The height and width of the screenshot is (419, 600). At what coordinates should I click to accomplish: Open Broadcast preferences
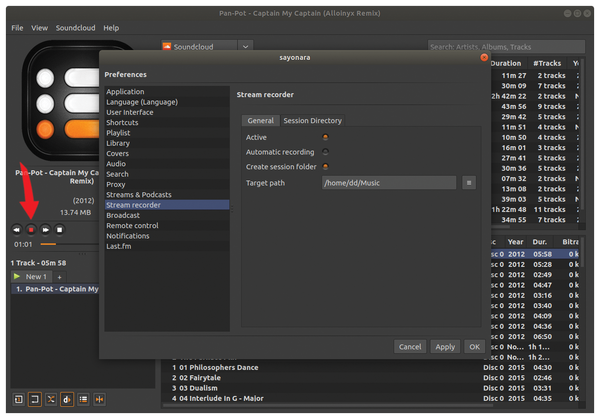click(167, 215)
